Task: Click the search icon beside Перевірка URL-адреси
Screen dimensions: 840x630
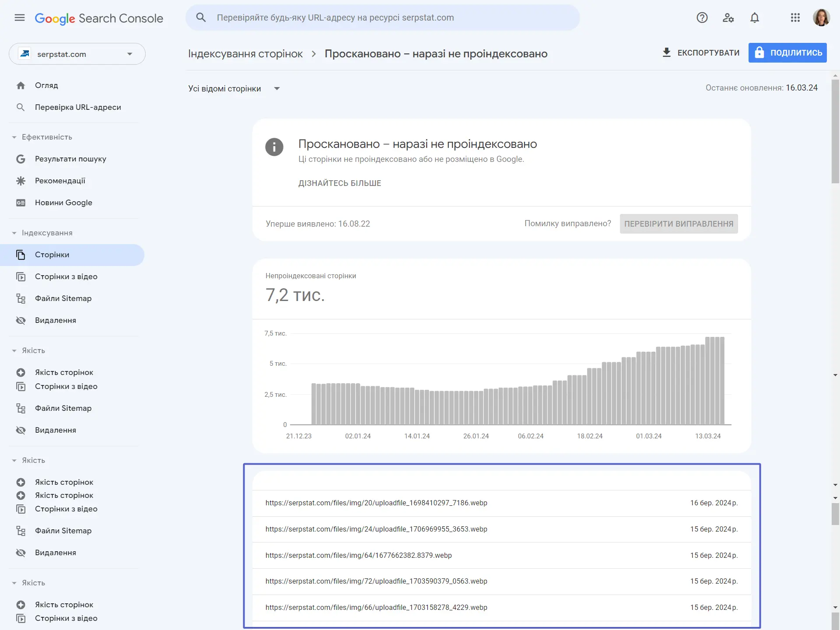Action: point(21,107)
